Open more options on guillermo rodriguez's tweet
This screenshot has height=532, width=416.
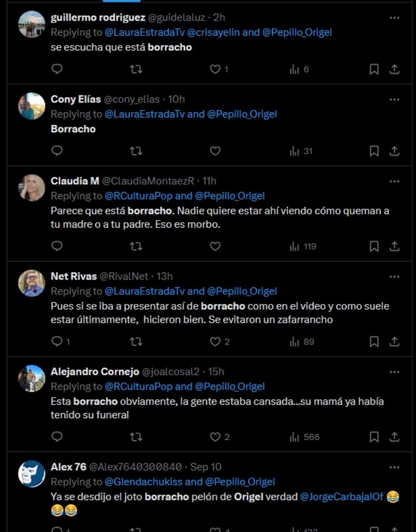click(x=394, y=18)
